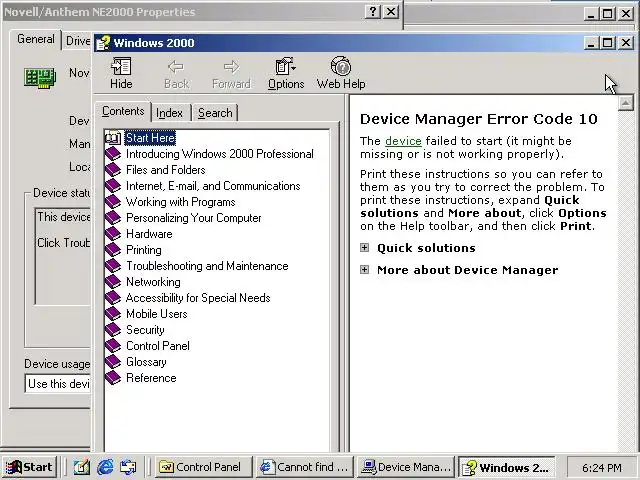Click the Forward arrow icon
Image resolution: width=640 pixels, height=480 pixels.
[231, 67]
